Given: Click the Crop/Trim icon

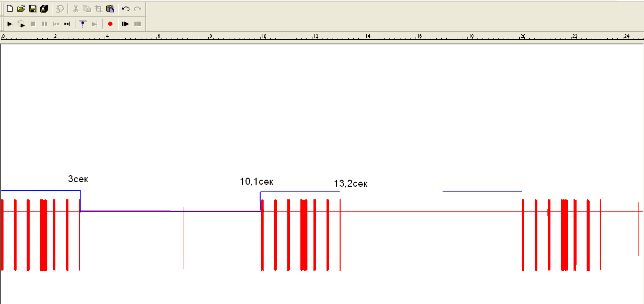Looking at the screenshot, I should [99, 9].
